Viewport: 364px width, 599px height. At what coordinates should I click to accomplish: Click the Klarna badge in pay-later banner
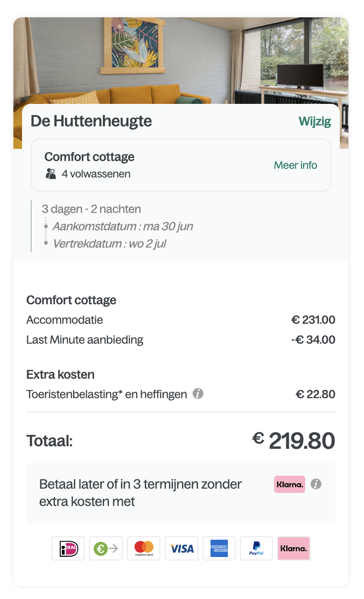pos(290,484)
